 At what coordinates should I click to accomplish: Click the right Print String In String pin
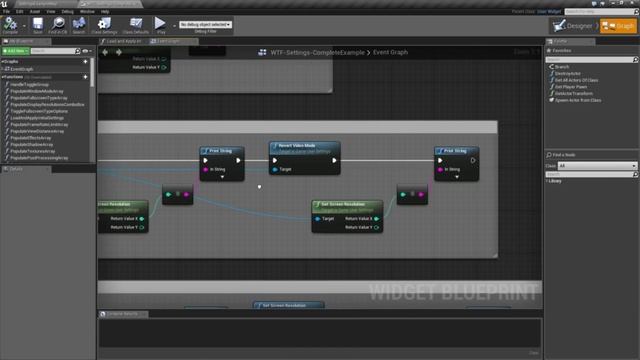tap(440, 169)
